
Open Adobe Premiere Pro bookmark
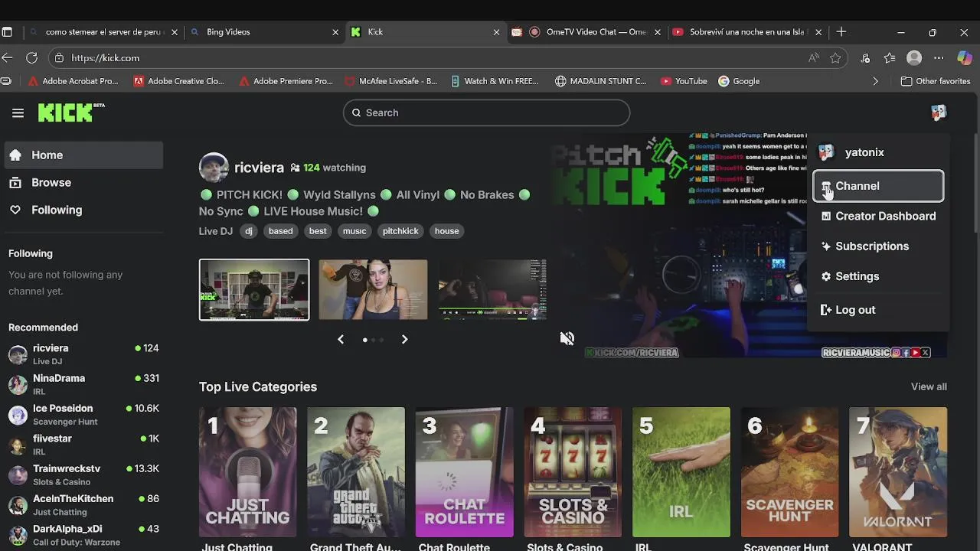286,81
